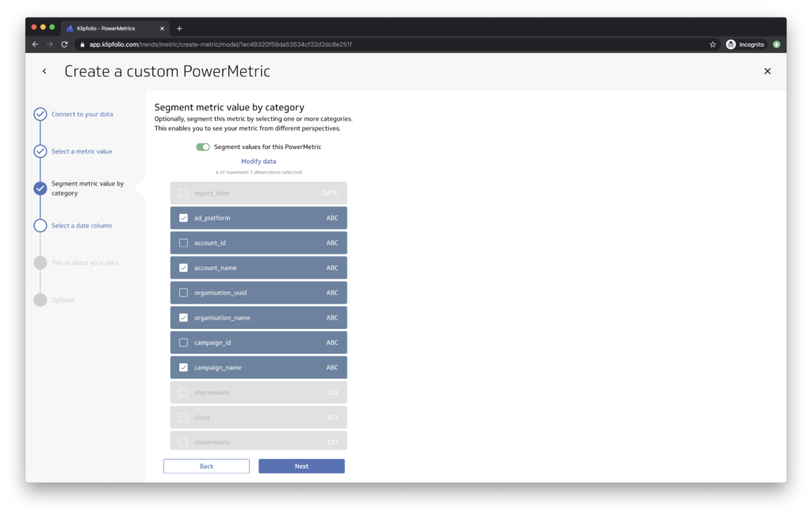Click the Select a date column step circle
This screenshot has width=812, height=516.
pyautogui.click(x=40, y=226)
